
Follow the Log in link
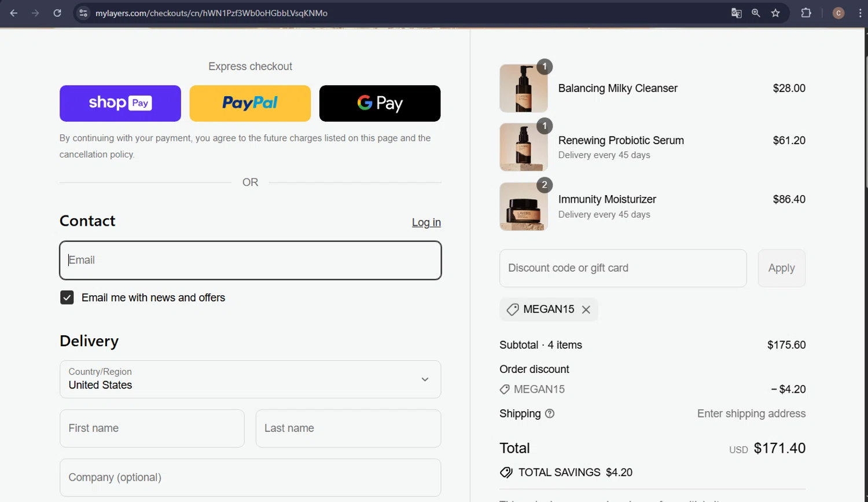tap(426, 222)
